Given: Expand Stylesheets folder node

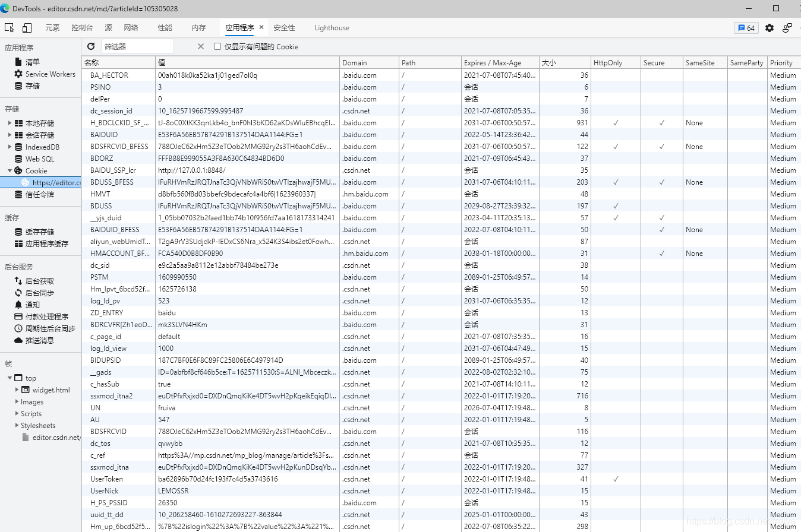Looking at the screenshot, I should pos(17,426).
